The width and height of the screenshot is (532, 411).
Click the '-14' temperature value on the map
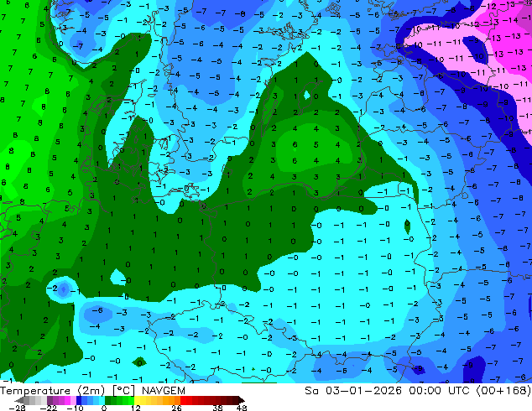[x=510, y=20]
